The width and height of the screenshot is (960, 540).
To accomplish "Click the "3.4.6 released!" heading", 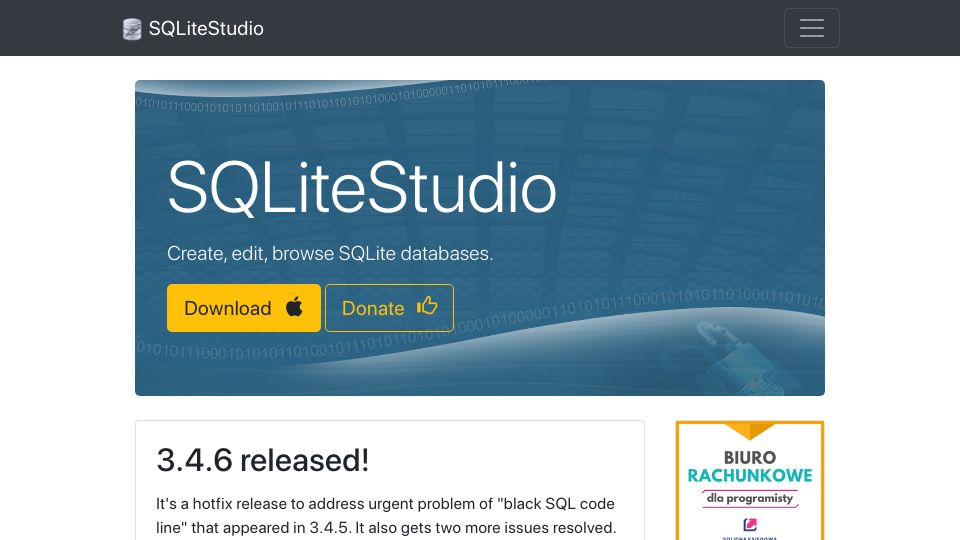I will 263,460.
